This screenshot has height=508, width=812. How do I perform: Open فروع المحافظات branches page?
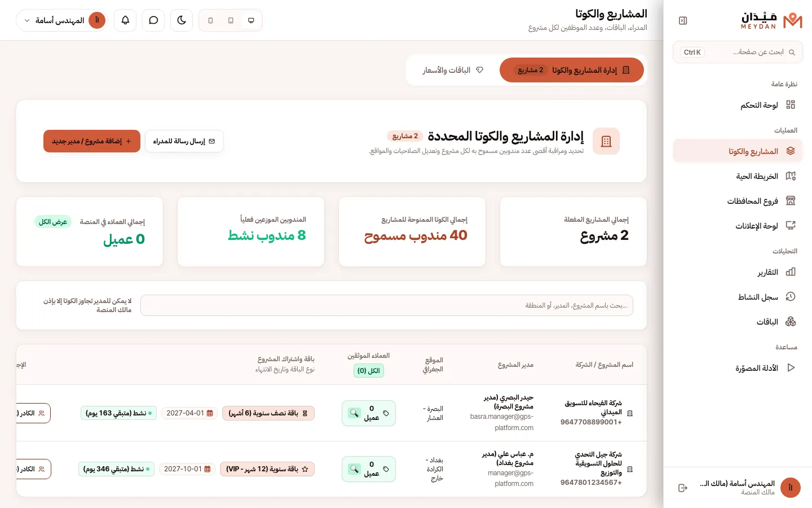tap(738, 201)
